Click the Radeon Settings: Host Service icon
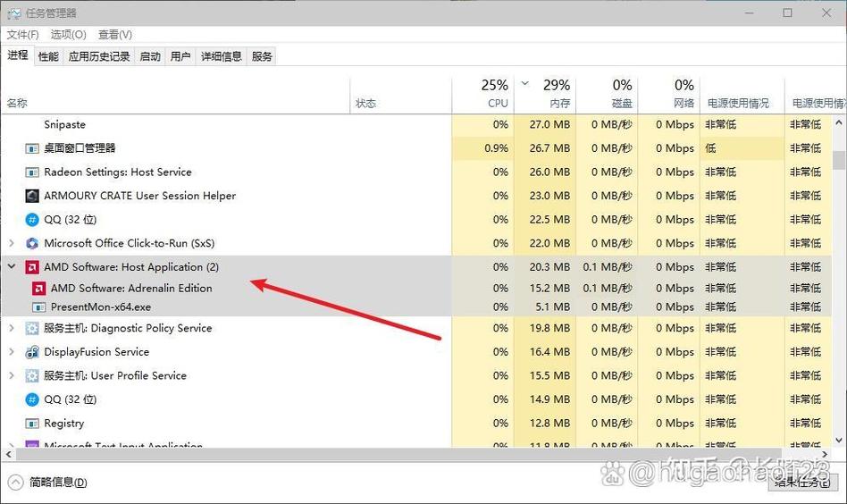 (x=32, y=172)
